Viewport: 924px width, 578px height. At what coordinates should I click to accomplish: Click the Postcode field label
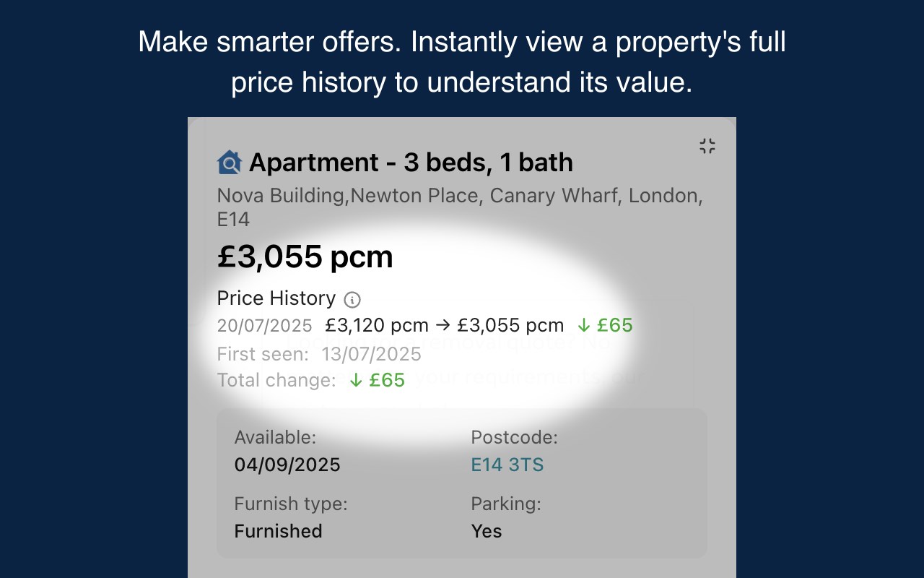click(x=514, y=437)
